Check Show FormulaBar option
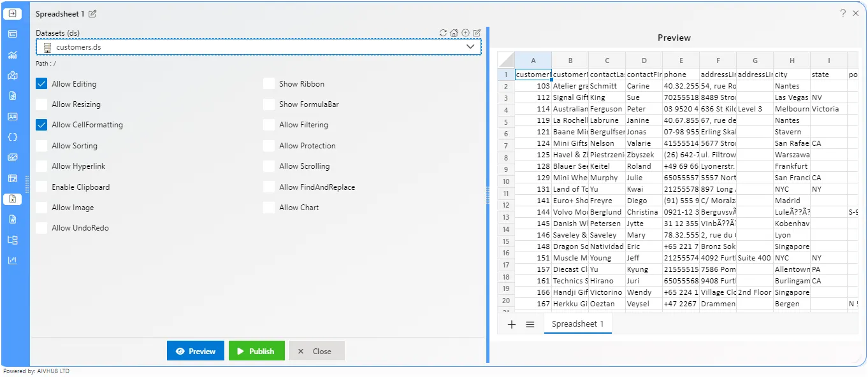 pyautogui.click(x=269, y=104)
